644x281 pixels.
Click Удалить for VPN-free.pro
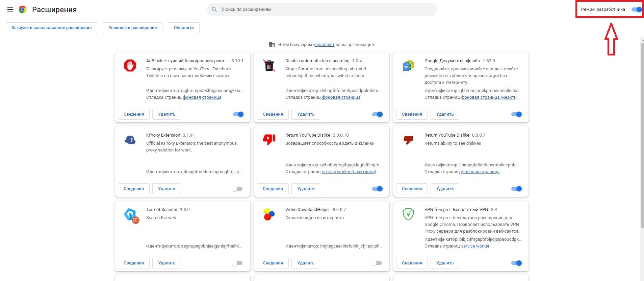(445, 263)
